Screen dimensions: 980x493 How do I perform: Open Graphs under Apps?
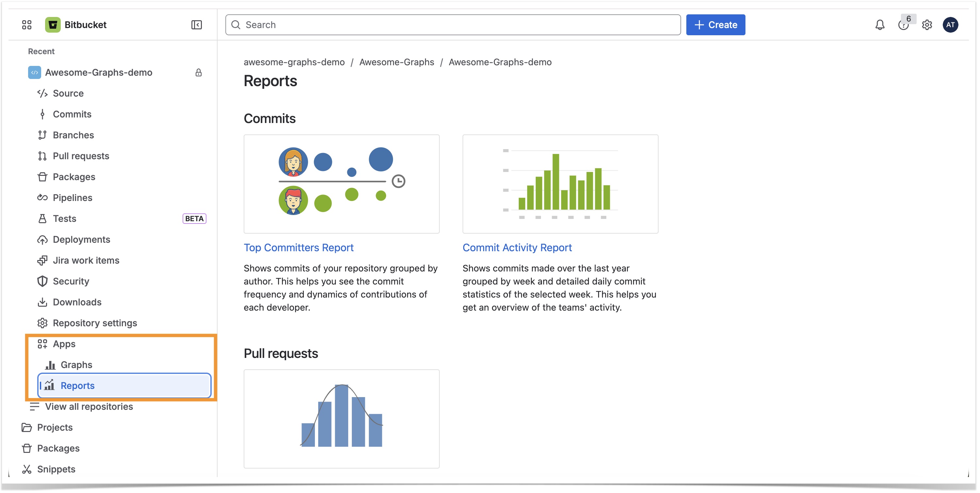pyautogui.click(x=76, y=365)
